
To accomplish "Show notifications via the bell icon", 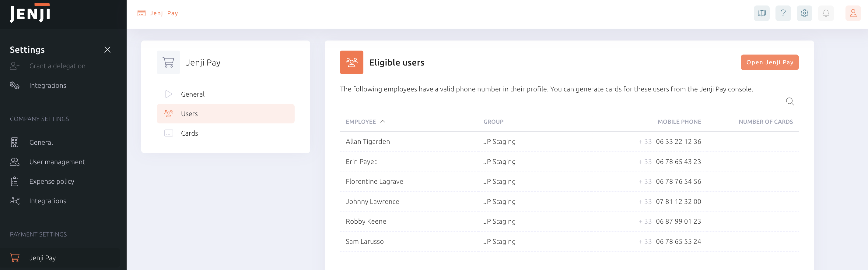I will click(825, 13).
